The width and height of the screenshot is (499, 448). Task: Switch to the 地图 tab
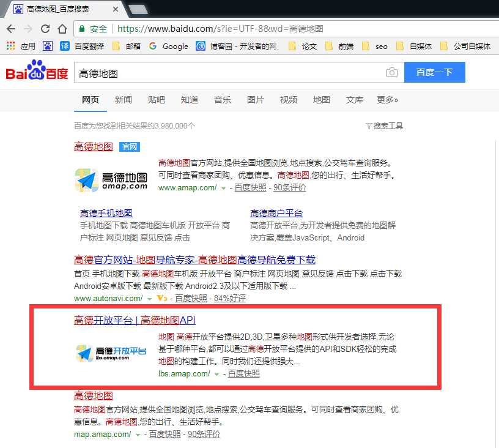[x=322, y=100]
